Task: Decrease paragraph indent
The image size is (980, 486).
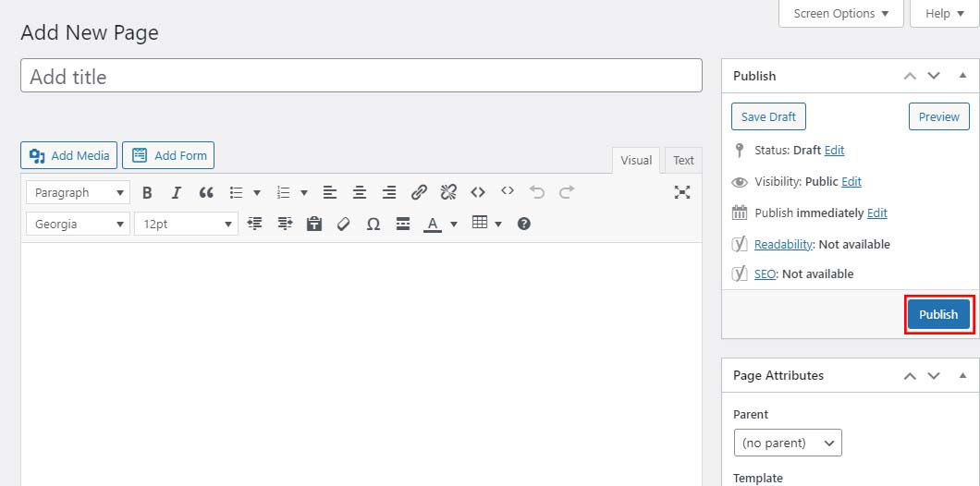Action: coord(254,224)
